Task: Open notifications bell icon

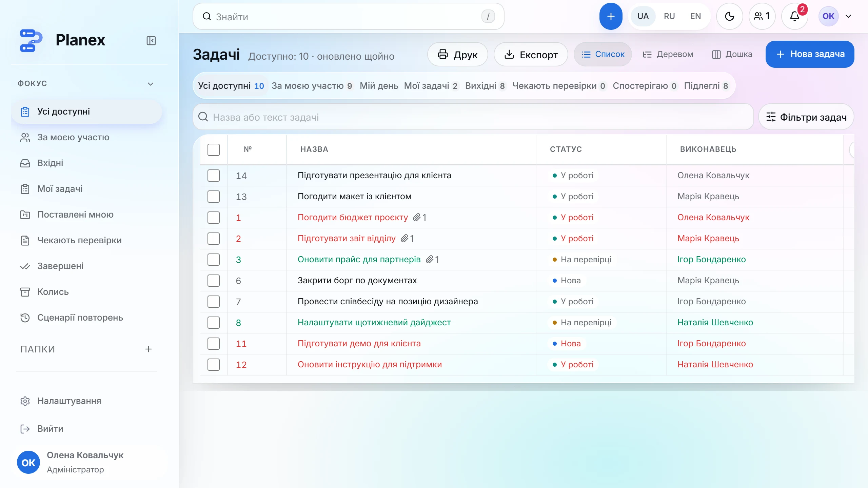Action: click(x=795, y=16)
